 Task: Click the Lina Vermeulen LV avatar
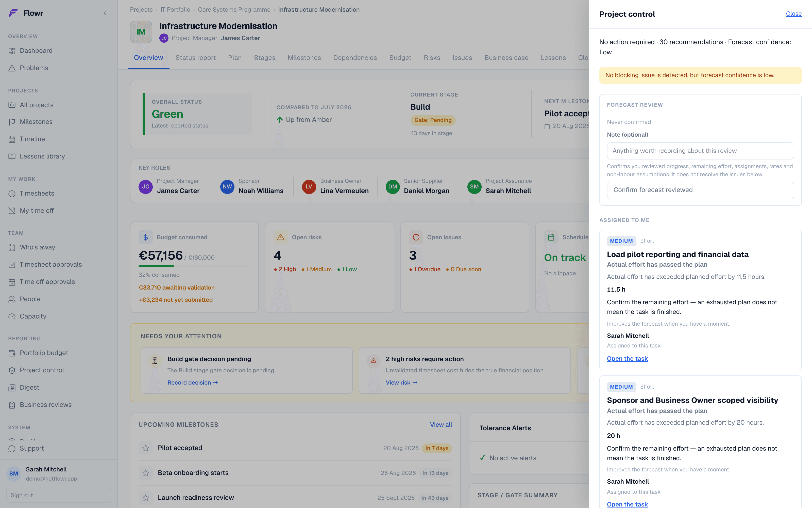(309, 187)
